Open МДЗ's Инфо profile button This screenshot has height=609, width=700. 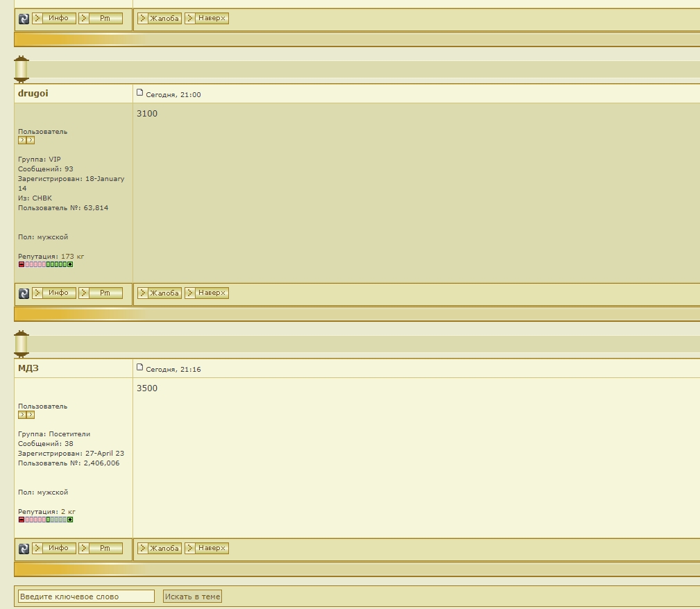(54, 548)
